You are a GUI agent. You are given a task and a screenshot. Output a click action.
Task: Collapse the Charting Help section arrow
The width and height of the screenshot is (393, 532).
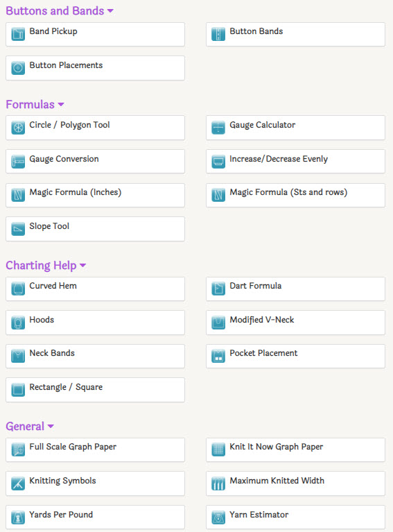(82, 266)
